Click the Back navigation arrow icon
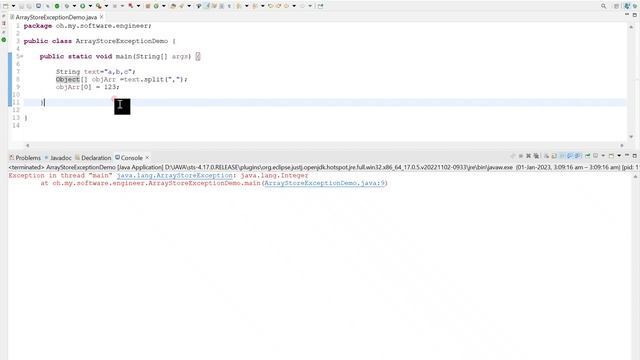This screenshot has width=640, height=360. coord(286,6)
